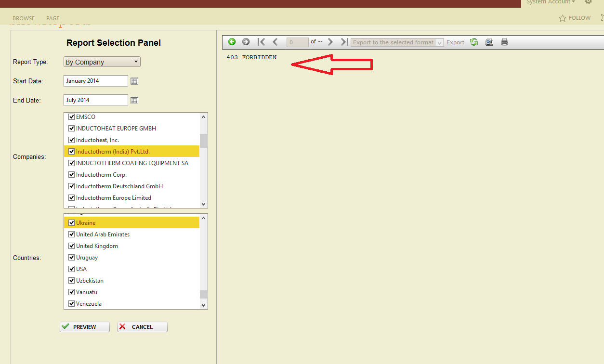This screenshot has width=604, height=364.
Task: Click the green back navigation icon
Action: click(232, 42)
